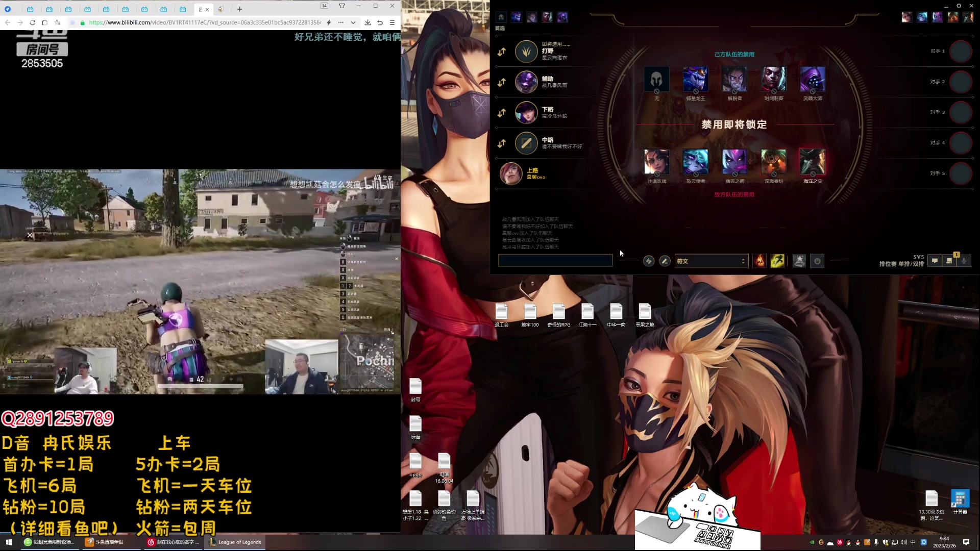Image resolution: width=980 pixels, height=551 pixels.
Task: Bookmark this page with star icon
Action: tap(58, 22)
